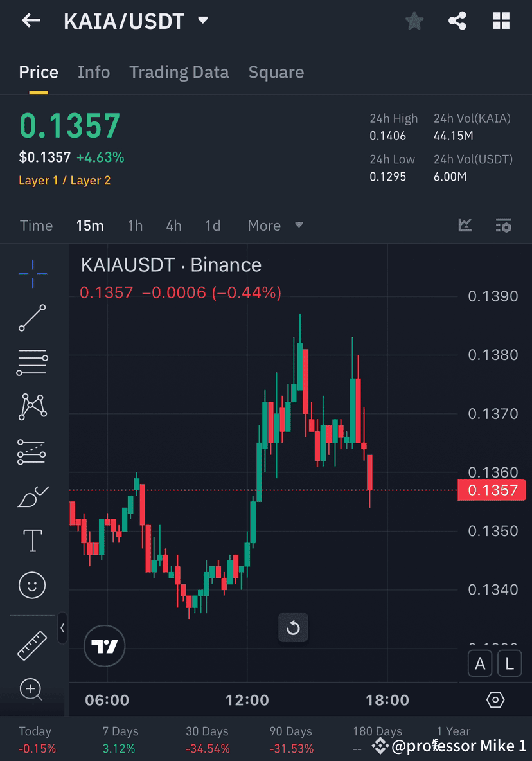The width and height of the screenshot is (532, 761).
Task: Collapse the drawing toolbar with the chevron
Action: point(62,629)
